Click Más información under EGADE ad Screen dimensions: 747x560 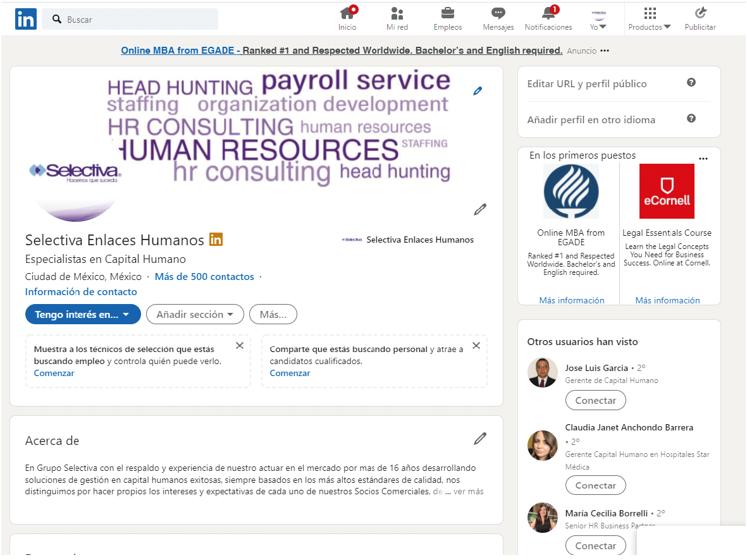point(572,300)
